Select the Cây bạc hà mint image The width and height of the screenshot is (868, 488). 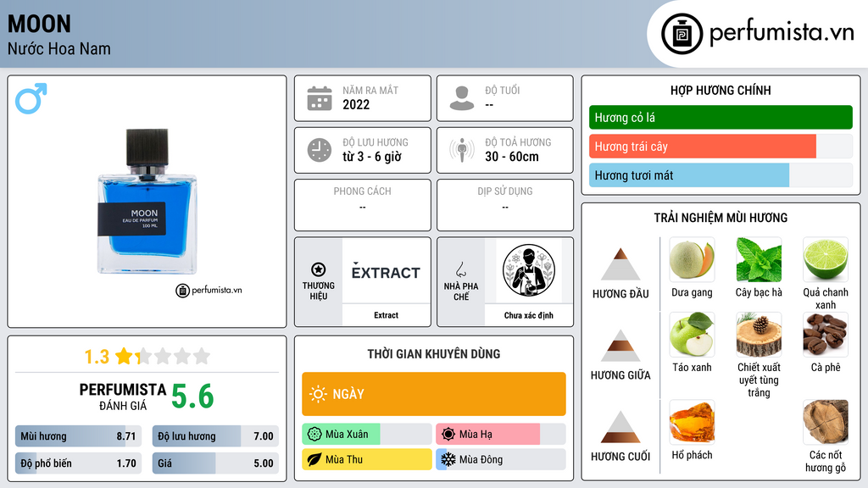click(x=759, y=259)
